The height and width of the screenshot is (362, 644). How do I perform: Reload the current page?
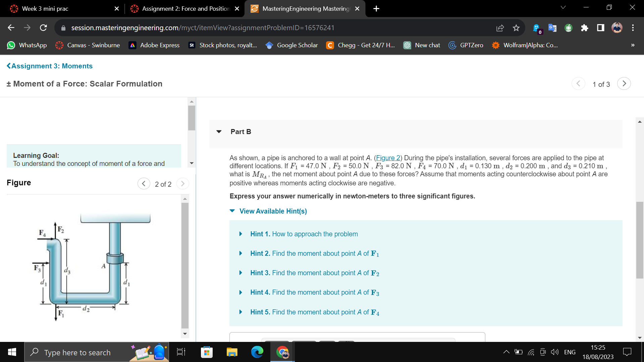pyautogui.click(x=43, y=28)
